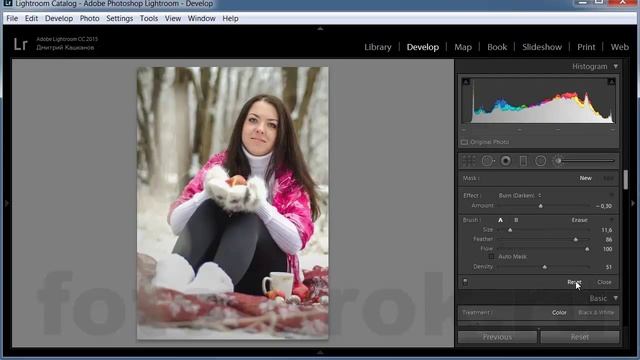This screenshot has height=360, width=640.
Task: Reset the adjustment brush settings
Action: tap(574, 282)
